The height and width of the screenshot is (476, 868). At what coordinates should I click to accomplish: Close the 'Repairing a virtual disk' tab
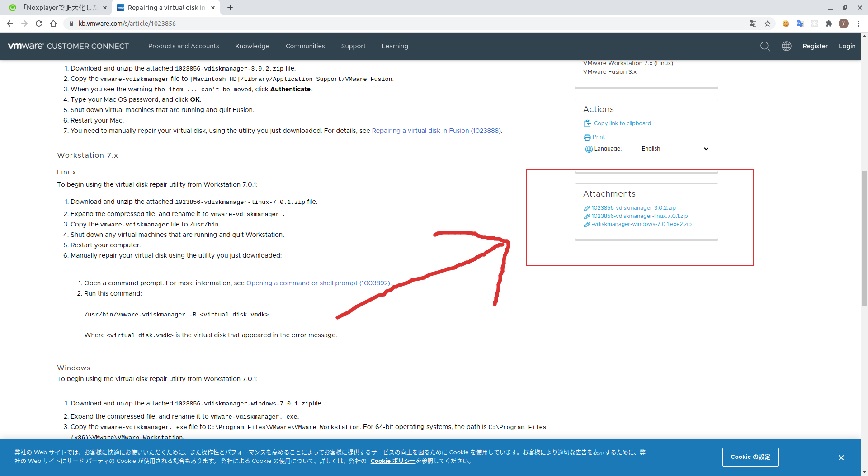(213, 8)
